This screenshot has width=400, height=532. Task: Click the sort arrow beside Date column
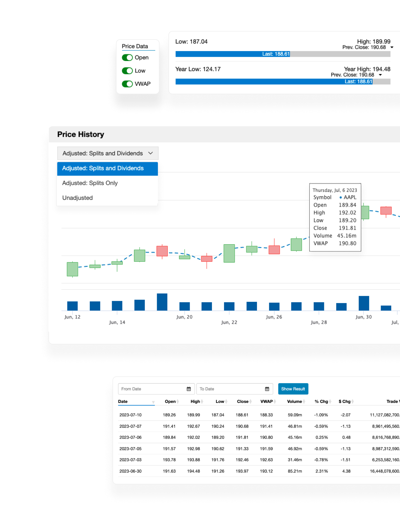[153, 402]
